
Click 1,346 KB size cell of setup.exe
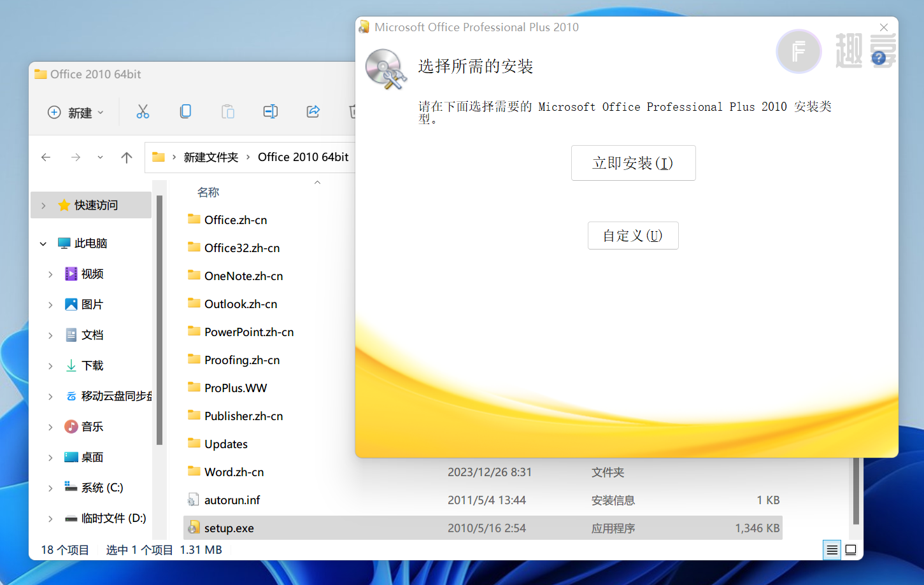[757, 528]
